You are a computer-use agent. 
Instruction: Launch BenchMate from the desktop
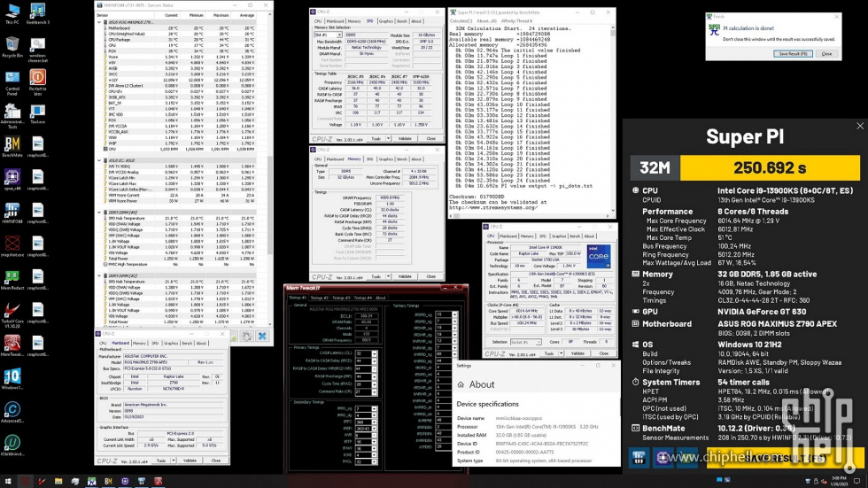12,147
